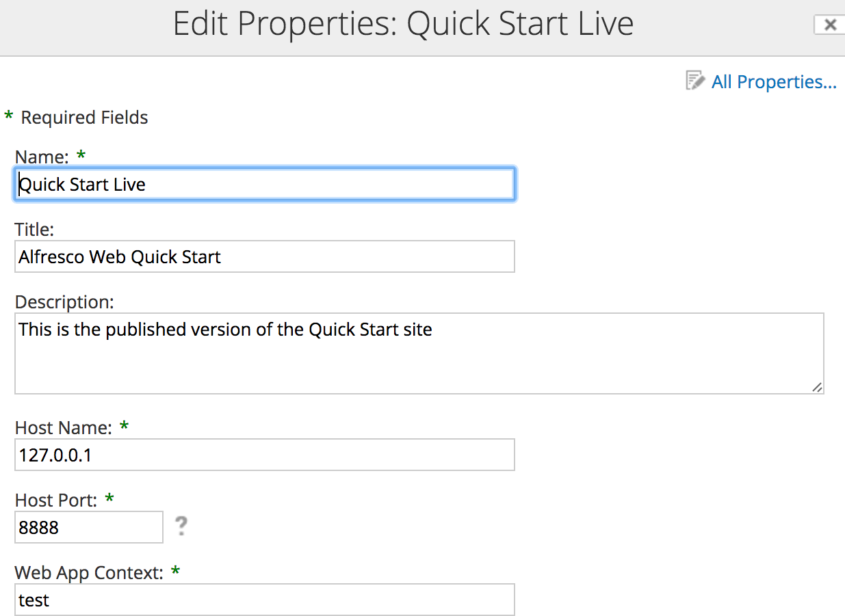Screen dimensions: 845x616
Task: Select the Host Name field with 127.0.0.1
Action: [264, 455]
